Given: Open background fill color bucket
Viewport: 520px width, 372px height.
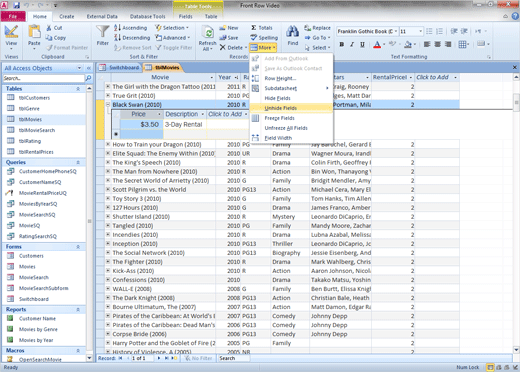Looking at the screenshot, I should (x=408, y=44).
